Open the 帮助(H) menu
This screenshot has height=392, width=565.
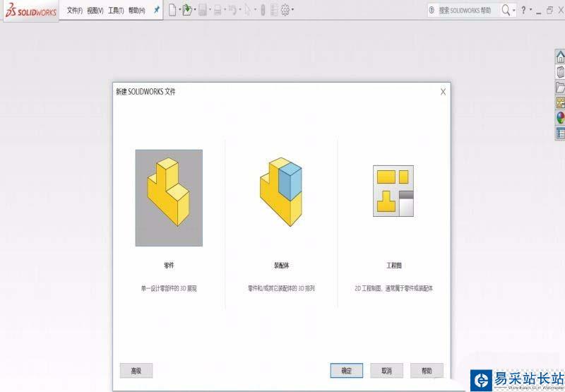137,11
